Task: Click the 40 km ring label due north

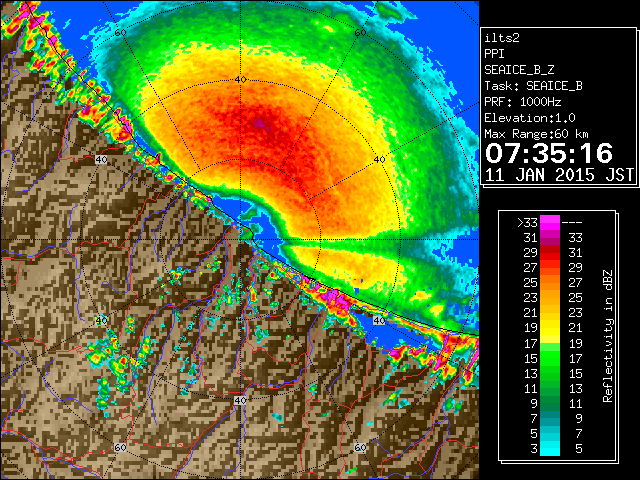Action: click(x=240, y=80)
